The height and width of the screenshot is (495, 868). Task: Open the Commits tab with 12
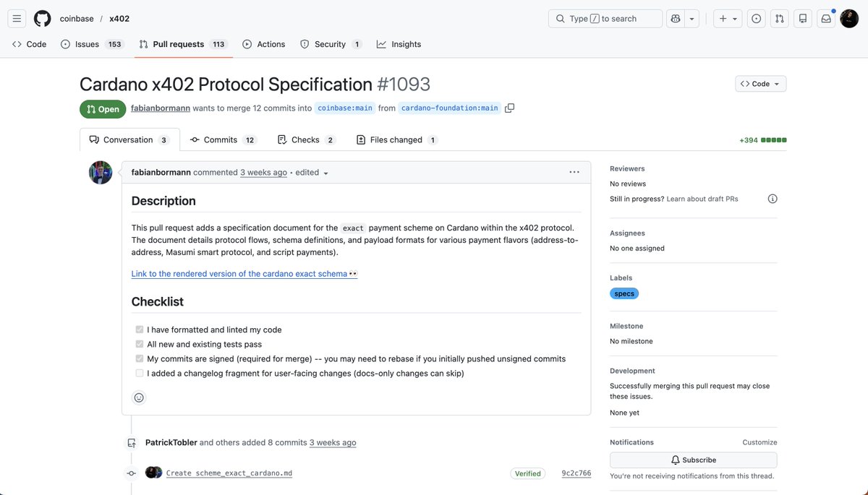[x=223, y=140]
